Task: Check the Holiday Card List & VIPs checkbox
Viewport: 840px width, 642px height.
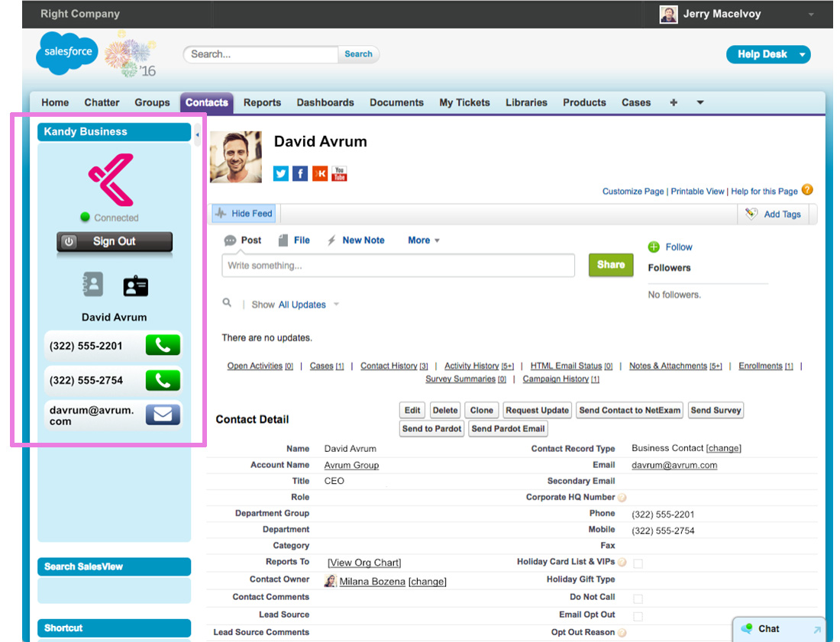Action: coord(638,563)
